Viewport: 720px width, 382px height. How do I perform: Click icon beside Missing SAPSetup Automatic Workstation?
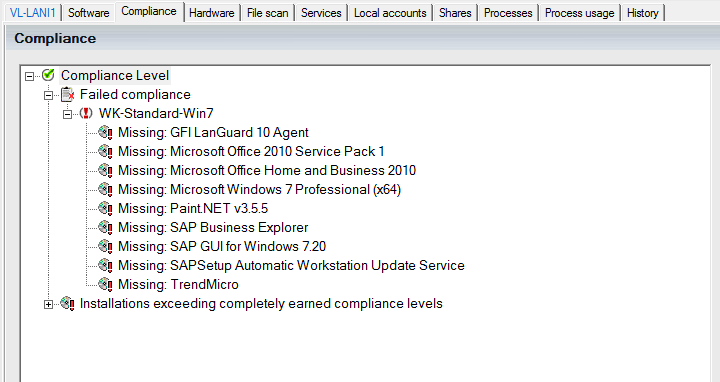point(106,265)
